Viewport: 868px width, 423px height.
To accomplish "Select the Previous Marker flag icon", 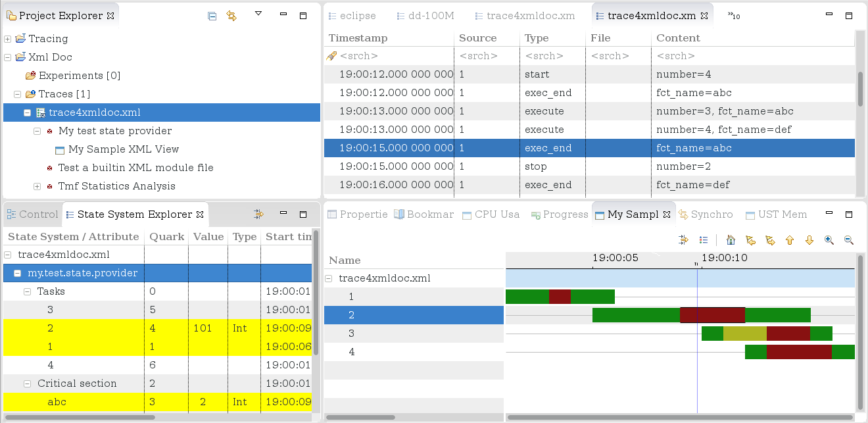I will (x=751, y=240).
